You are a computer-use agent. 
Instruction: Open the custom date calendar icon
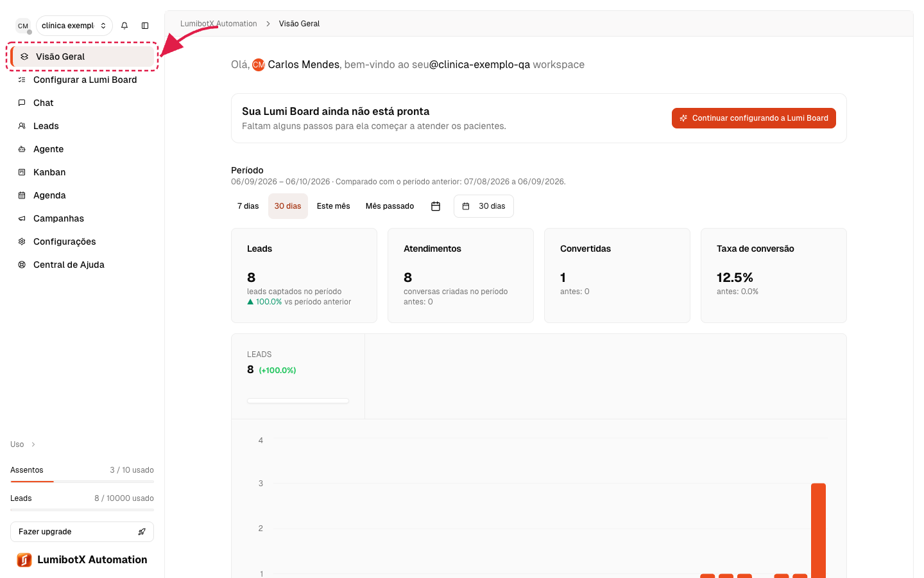point(436,206)
